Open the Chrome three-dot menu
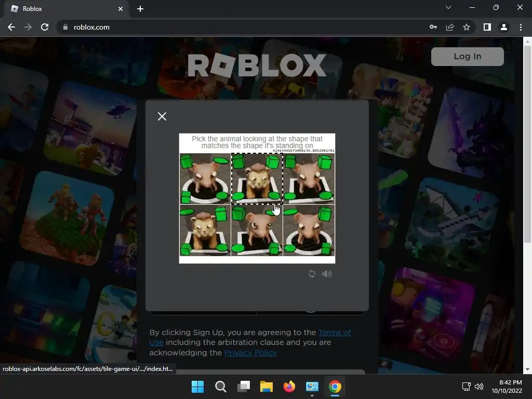The image size is (532, 399). 521,27
